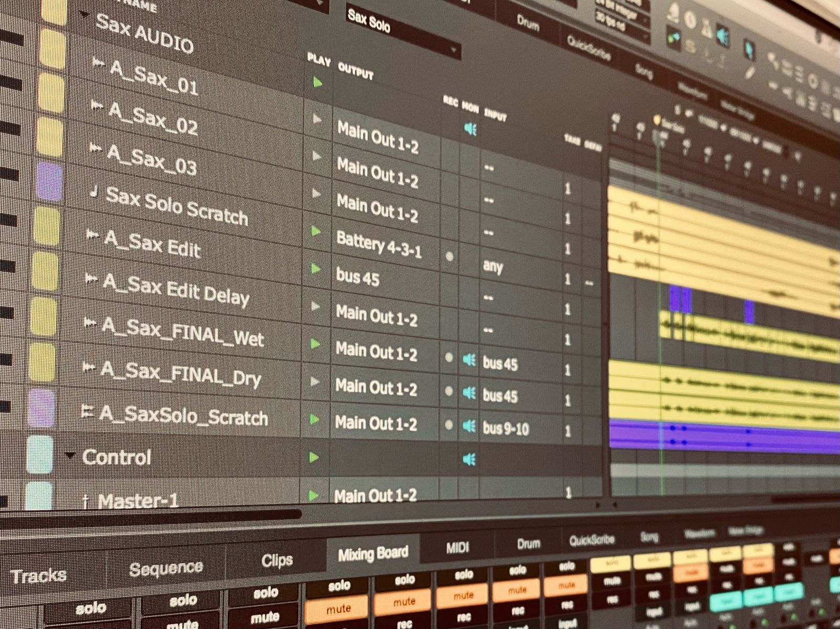This screenshot has width=840, height=629.
Task: Toggle input monitor on A_Sax_FINAL_Dry track
Action: [x=469, y=392]
